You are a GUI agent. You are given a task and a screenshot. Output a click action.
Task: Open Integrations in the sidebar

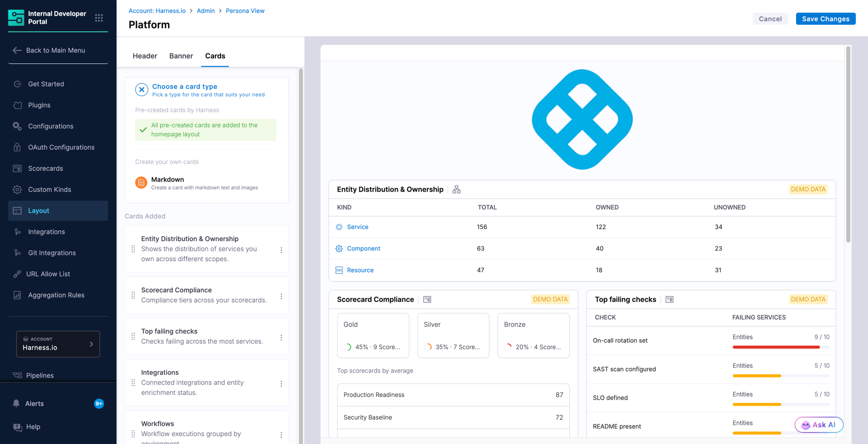[58, 232]
